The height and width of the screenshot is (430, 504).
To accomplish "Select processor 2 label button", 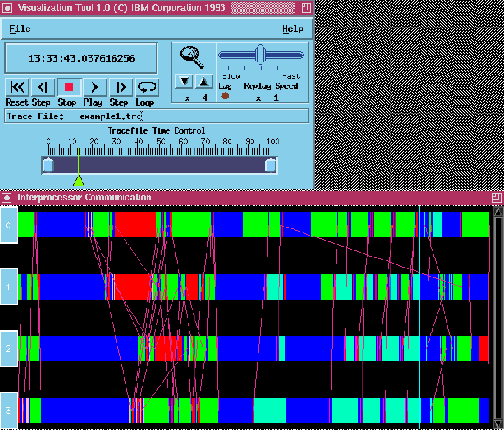I will pyautogui.click(x=9, y=349).
